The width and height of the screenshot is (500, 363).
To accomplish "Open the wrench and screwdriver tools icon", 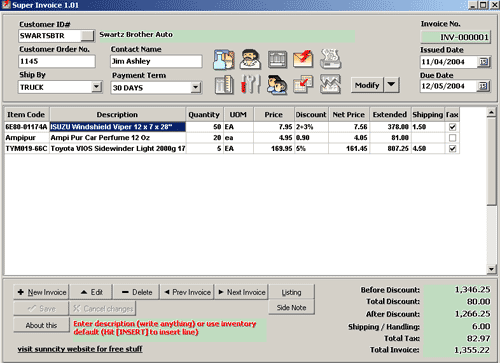I will pyautogui.click(x=250, y=84).
